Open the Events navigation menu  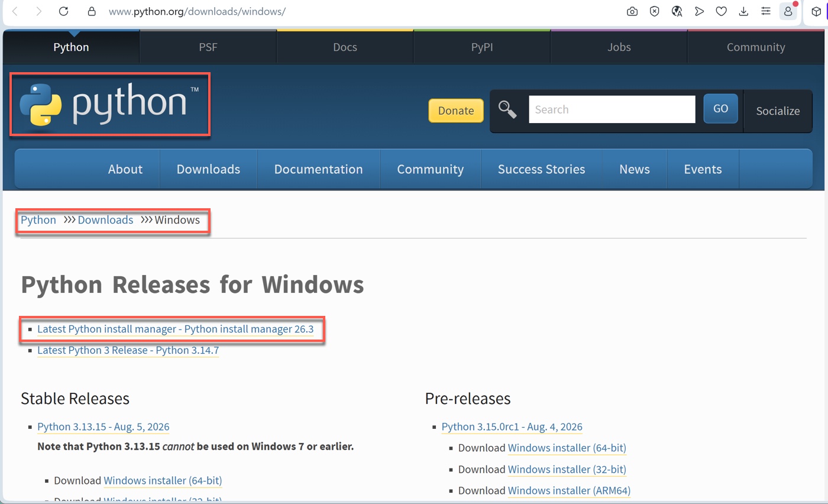[x=703, y=169]
